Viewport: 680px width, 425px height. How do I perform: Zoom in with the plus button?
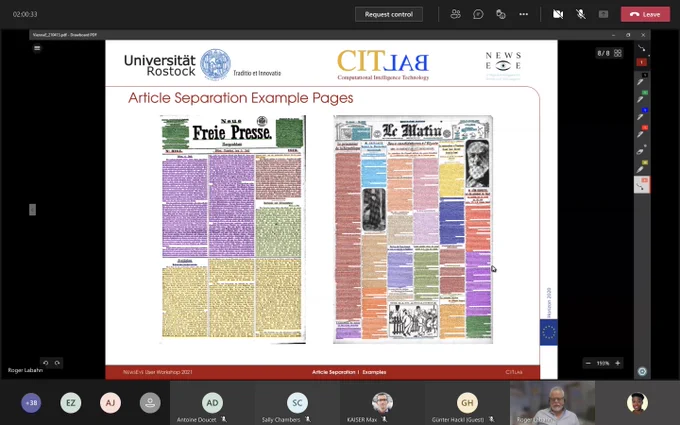click(618, 363)
